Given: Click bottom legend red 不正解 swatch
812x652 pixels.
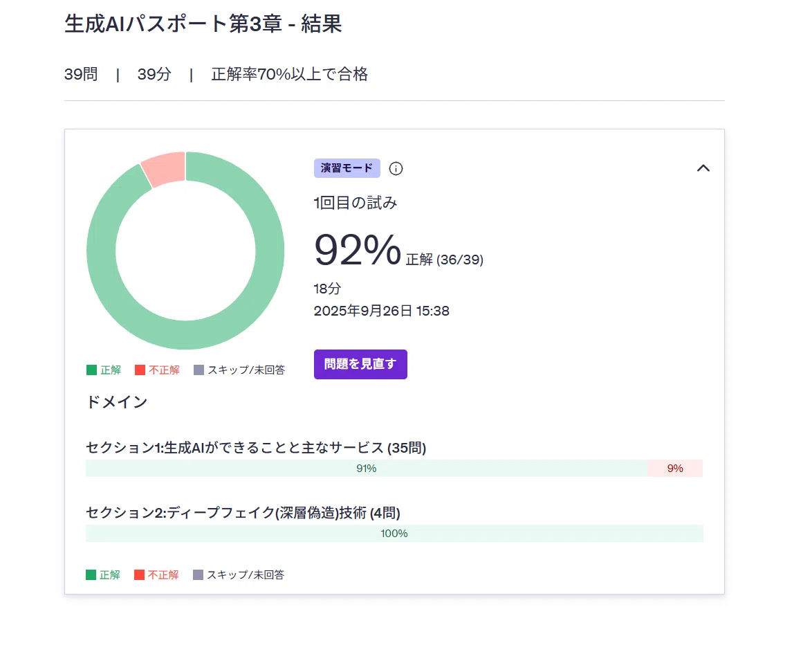Looking at the screenshot, I should tap(139, 574).
